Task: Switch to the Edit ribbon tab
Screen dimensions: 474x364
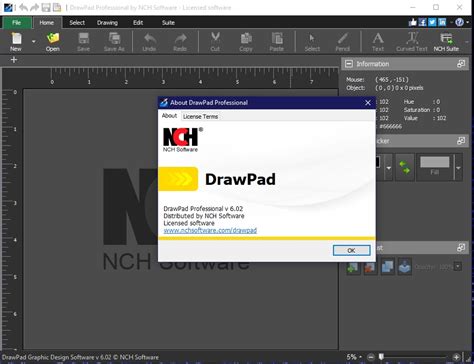Action: click(138, 23)
